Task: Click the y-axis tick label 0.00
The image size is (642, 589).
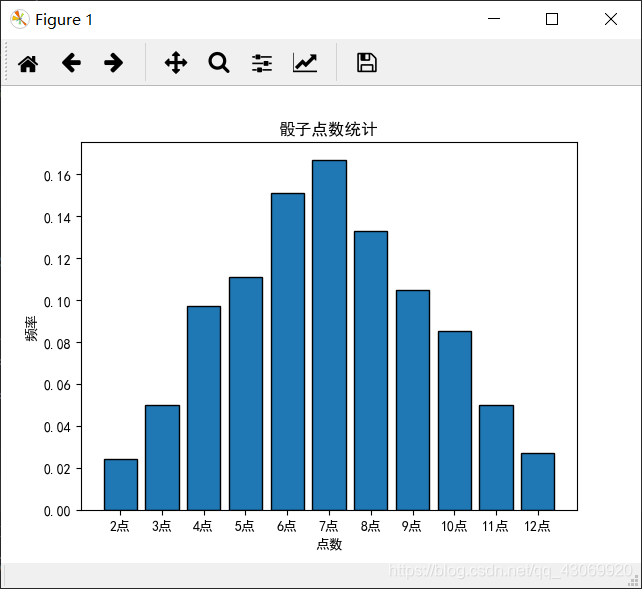Action: (57, 511)
